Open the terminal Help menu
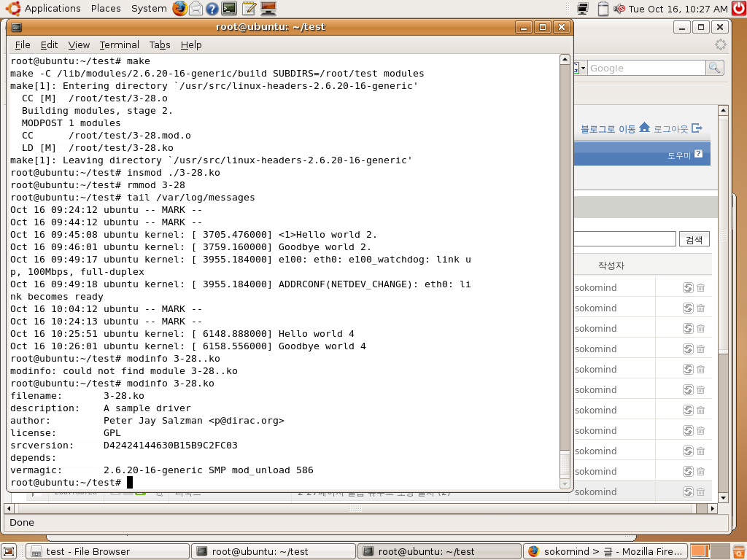Viewport: 747px width, 560px height. click(191, 44)
